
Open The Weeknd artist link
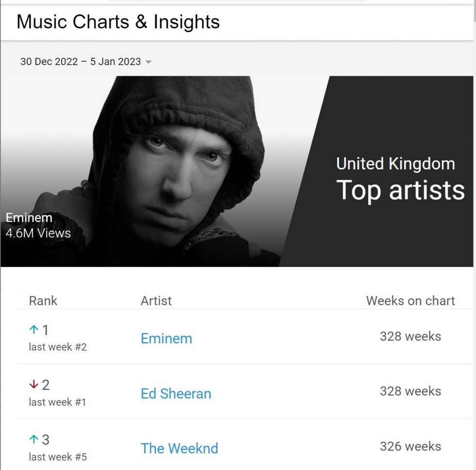point(179,448)
